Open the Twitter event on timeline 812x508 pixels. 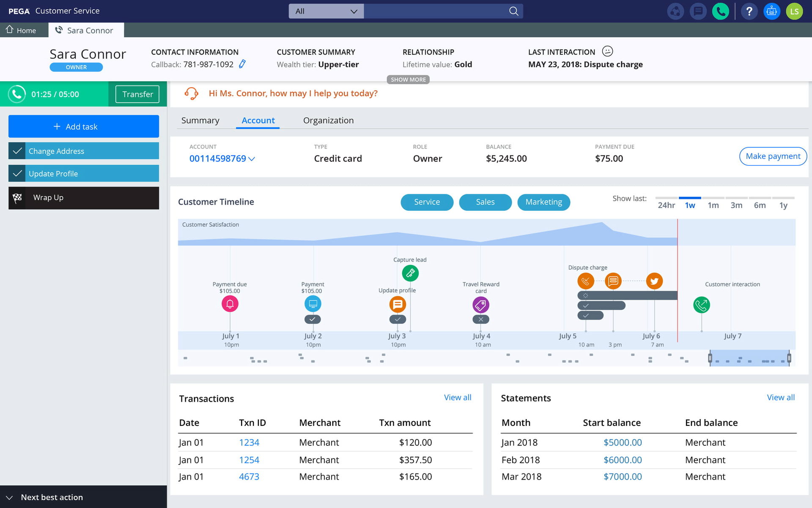[x=654, y=281]
